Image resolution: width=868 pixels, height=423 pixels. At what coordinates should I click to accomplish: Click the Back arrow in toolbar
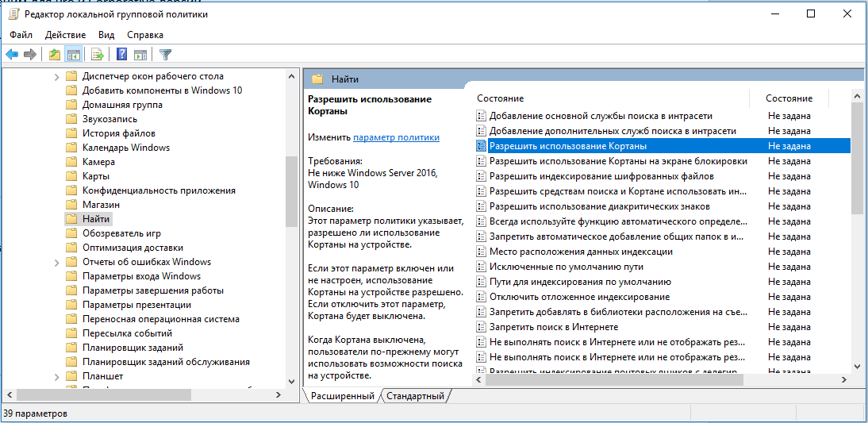pyautogui.click(x=12, y=55)
